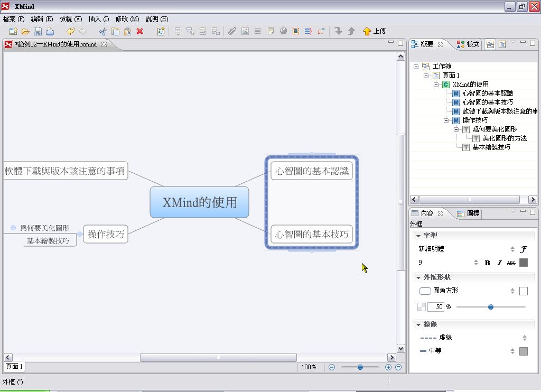Collapse the 為何要美化圖形 outline node

coord(456,129)
